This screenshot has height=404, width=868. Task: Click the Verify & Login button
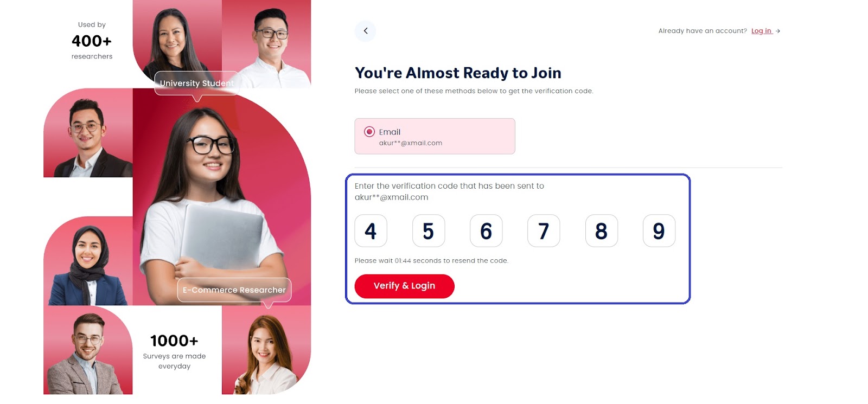point(404,286)
